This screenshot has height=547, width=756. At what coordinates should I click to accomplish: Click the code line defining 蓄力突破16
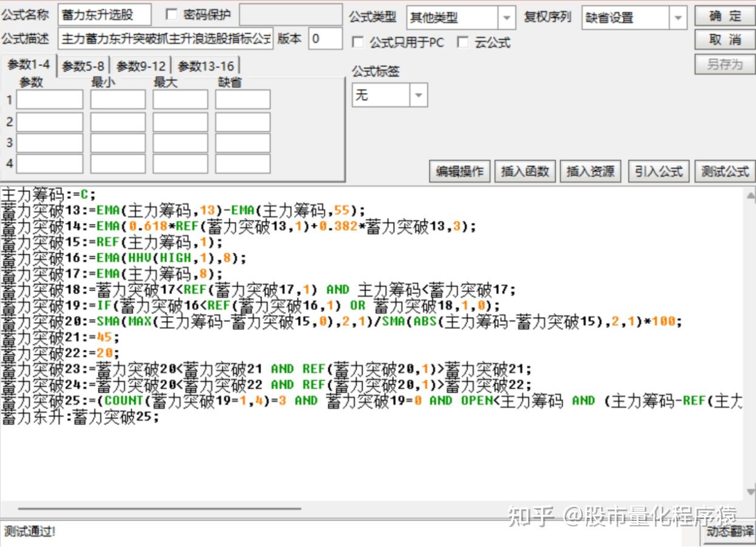[123, 258]
